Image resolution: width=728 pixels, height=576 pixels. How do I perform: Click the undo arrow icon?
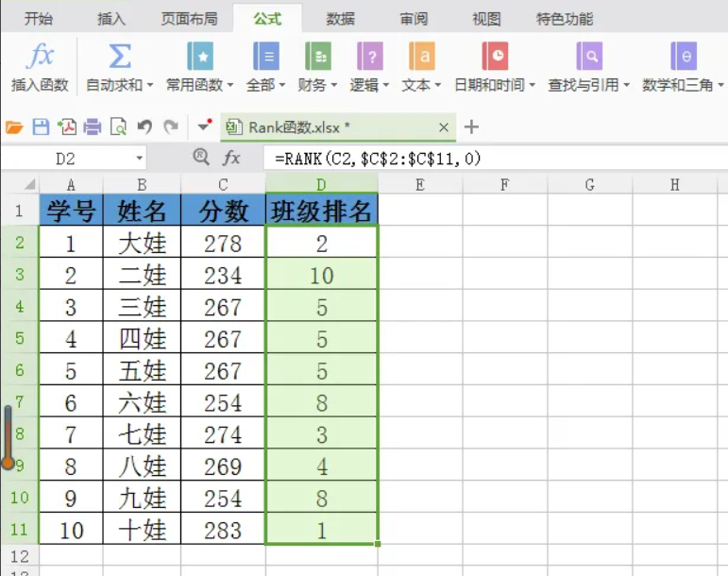pyautogui.click(x=144, y=127)
